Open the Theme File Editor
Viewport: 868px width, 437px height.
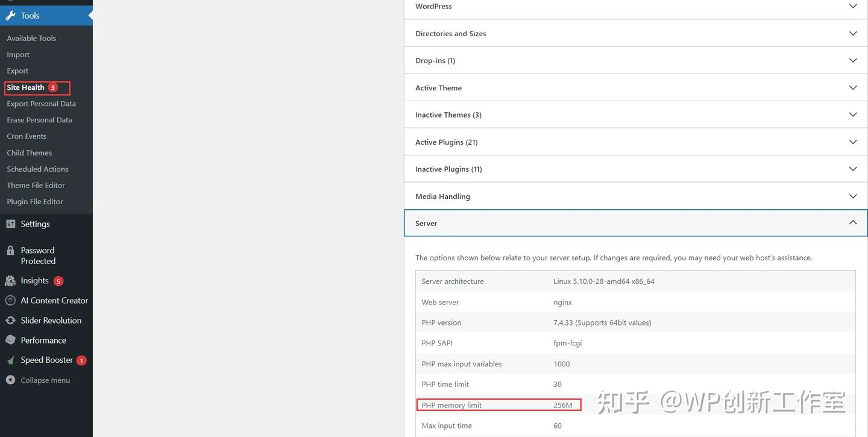pyautogui.click(x=36, y=185)
